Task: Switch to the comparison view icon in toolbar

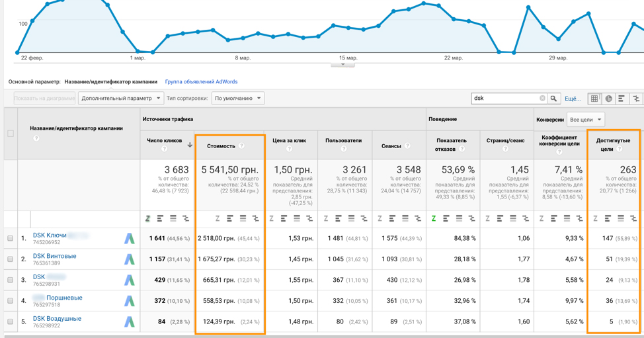Action: point(636,99)
